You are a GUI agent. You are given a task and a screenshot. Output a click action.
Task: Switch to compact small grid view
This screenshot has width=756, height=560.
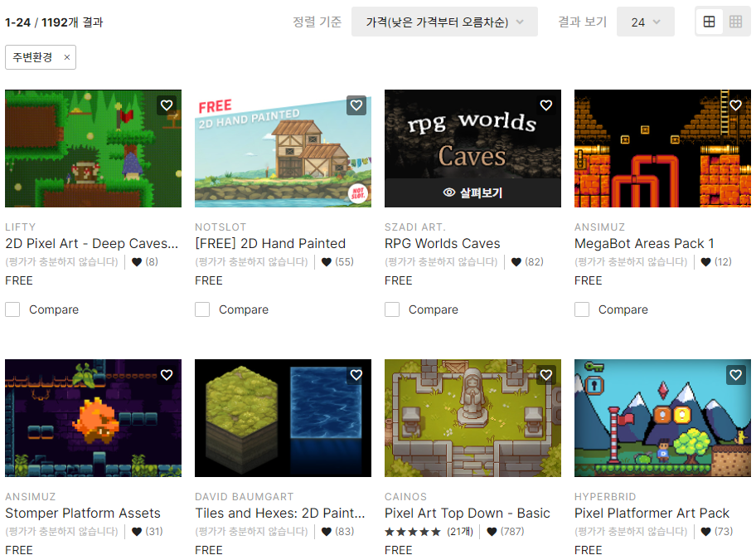click(736, 22)
